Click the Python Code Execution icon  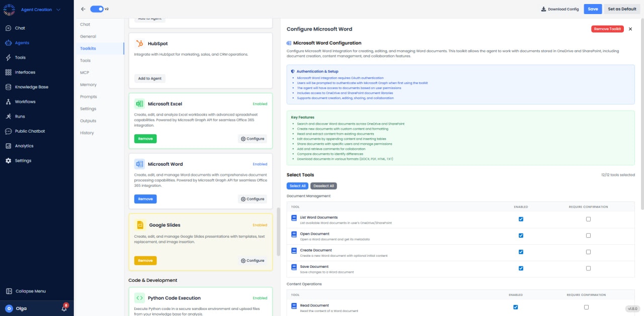(x=140, y=298)
